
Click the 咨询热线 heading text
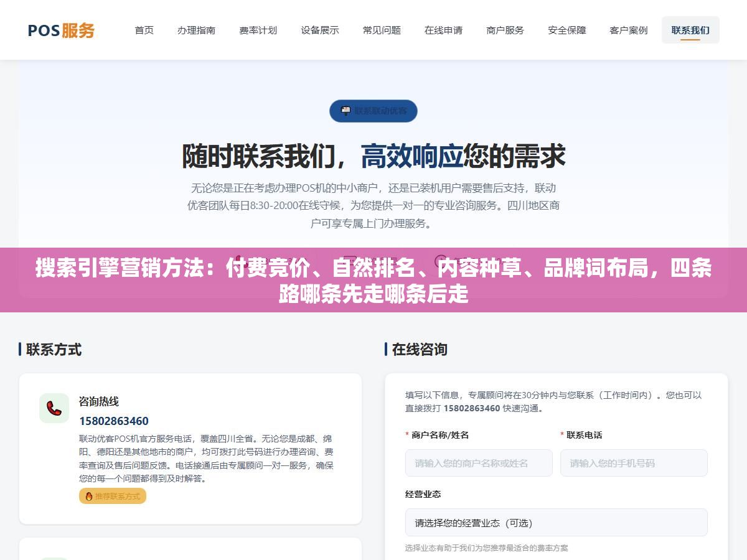(x=99, y=401)
